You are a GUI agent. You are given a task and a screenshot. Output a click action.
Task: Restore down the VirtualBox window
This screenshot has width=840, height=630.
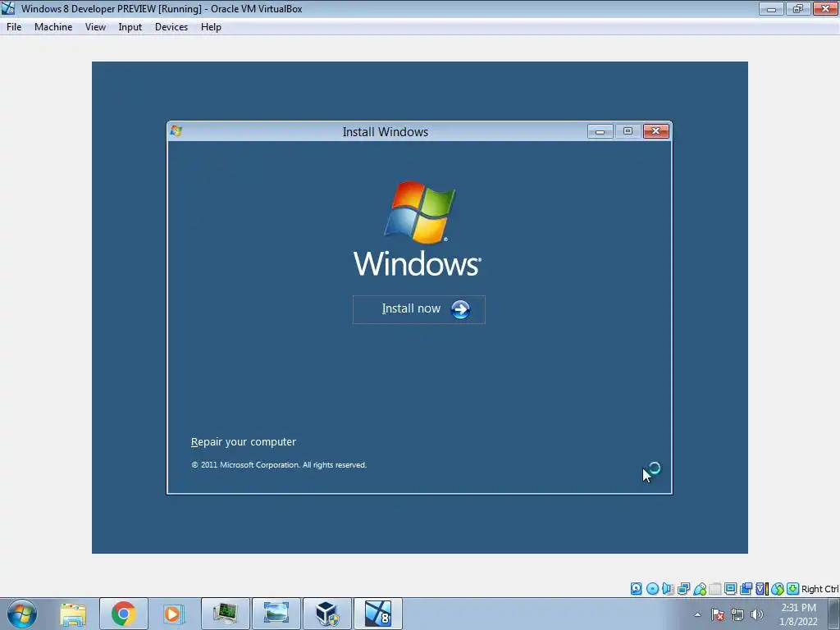coord(798,8)
